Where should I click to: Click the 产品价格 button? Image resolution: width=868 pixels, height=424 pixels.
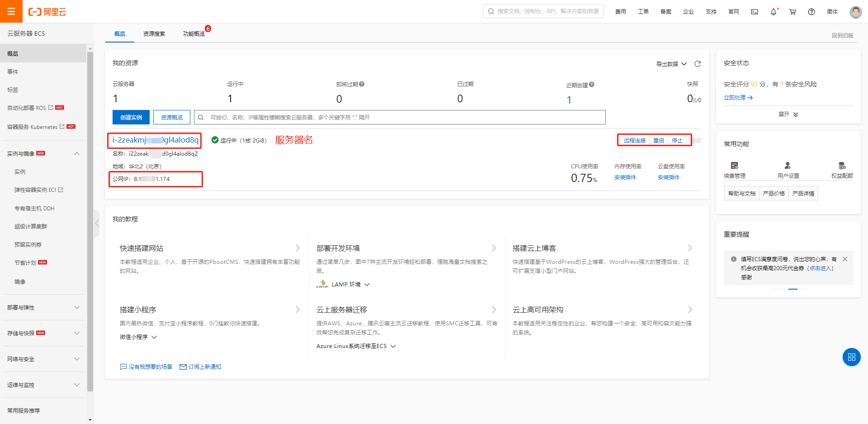(x=774, y=194)
